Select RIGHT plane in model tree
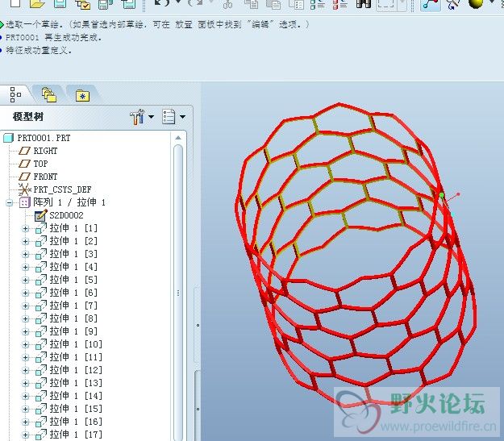504x441 pixels. click(x=45, y=151)
